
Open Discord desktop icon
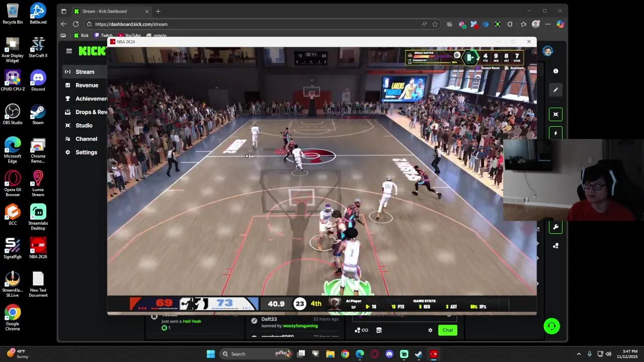pos(38,81)
